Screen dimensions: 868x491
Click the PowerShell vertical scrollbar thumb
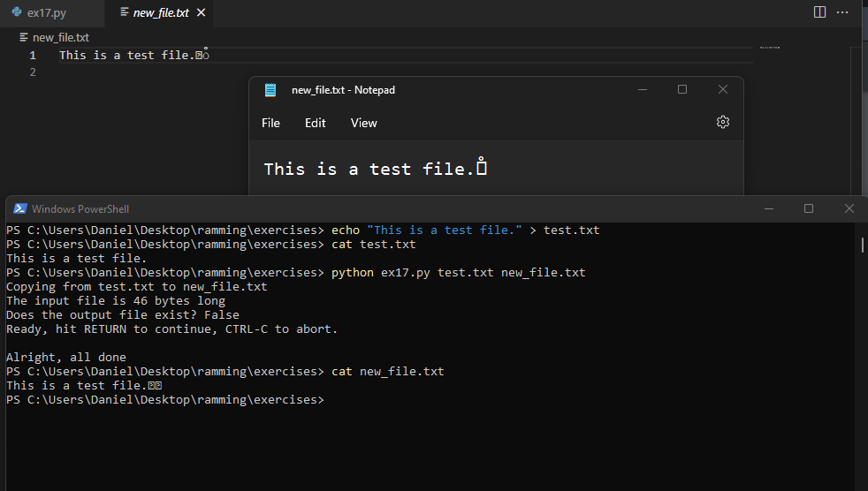click(x=863, y=245)
